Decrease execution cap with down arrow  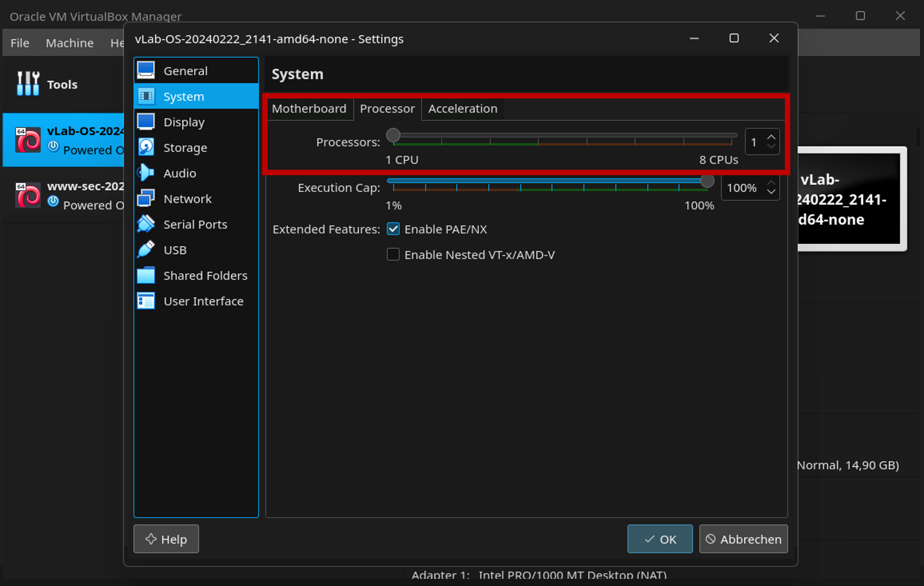coord(771,192)
